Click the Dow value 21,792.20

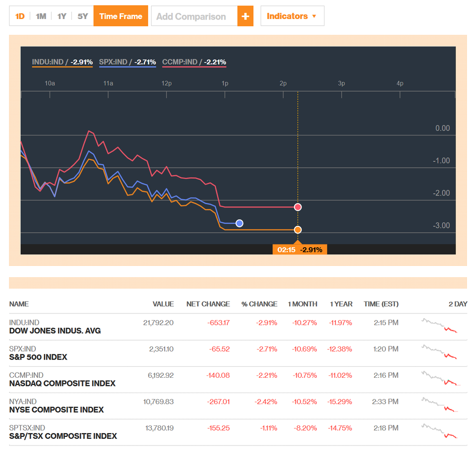pos(158,323)
